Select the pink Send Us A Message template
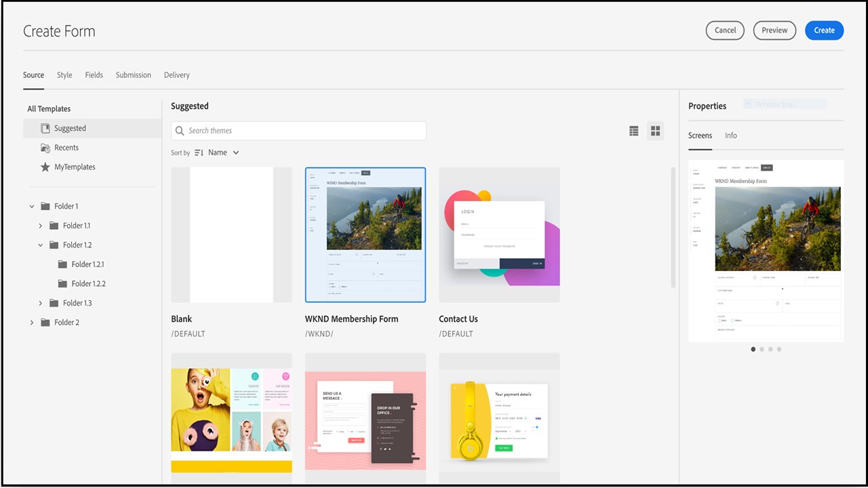 [x=366, y=419]
